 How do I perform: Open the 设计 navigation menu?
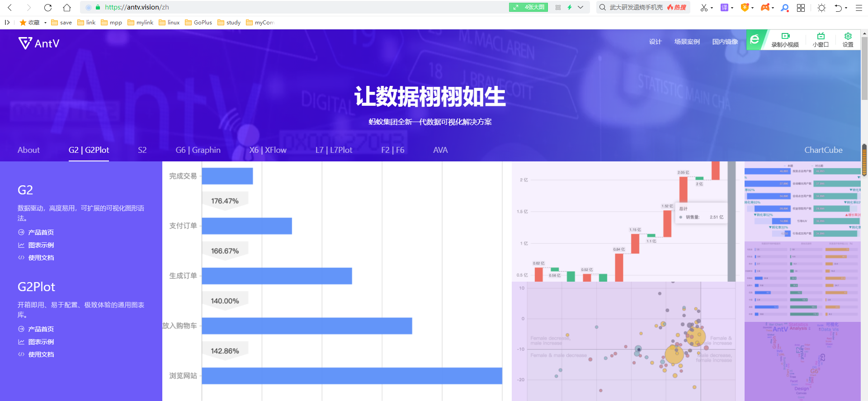coord(655,42)
